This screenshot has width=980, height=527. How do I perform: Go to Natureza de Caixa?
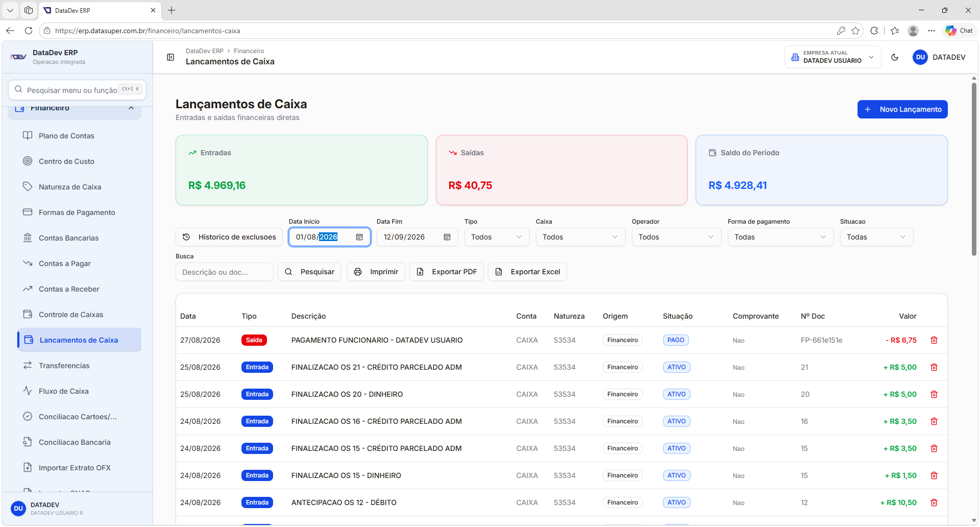[79, 187]
